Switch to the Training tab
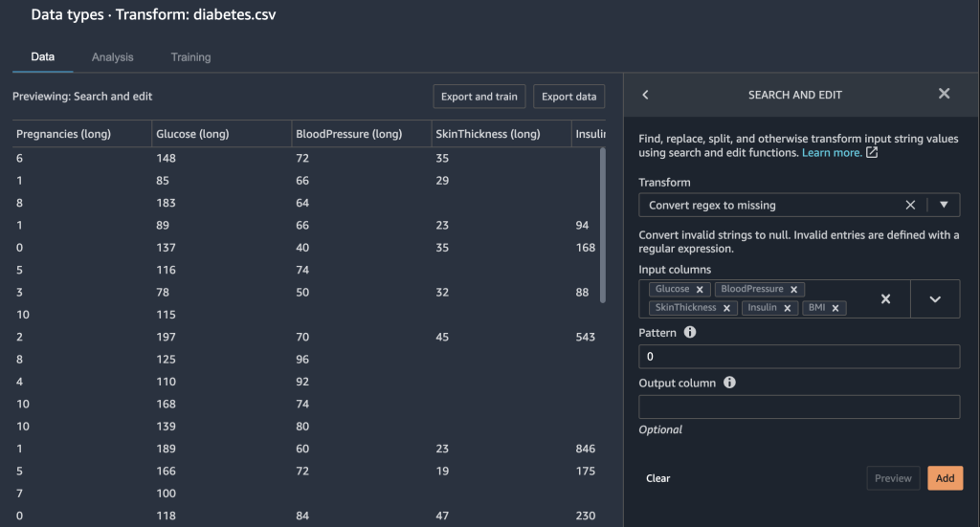980x527 pixels. pyautogui.click(x=190, y=57)
